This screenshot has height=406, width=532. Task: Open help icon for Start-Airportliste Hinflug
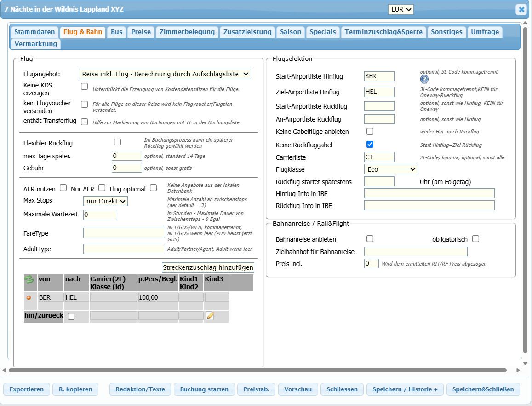tap(424, 79)
